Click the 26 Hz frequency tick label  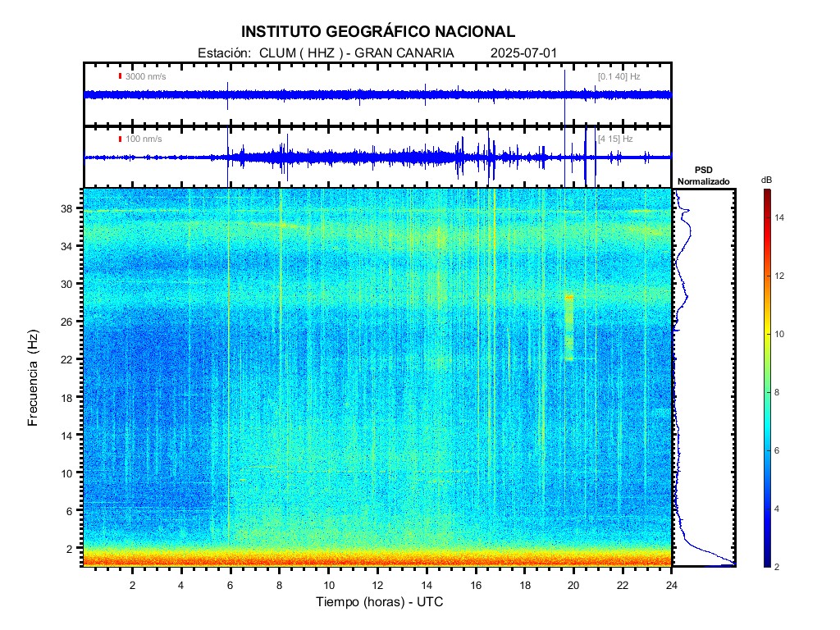click(x=66, y=322)
